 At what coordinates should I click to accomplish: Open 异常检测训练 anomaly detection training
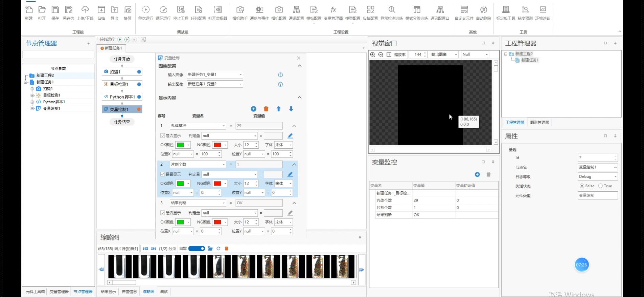pos(392,13)
